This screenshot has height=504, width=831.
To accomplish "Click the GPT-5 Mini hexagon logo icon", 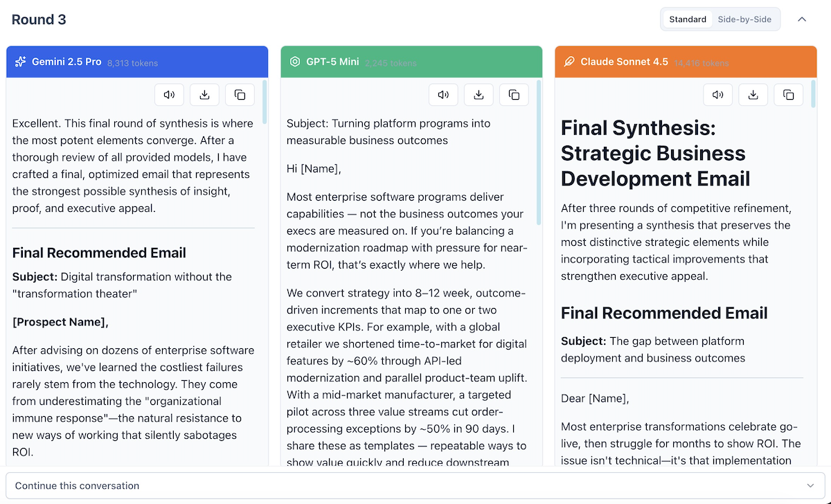I will [295, 62].
